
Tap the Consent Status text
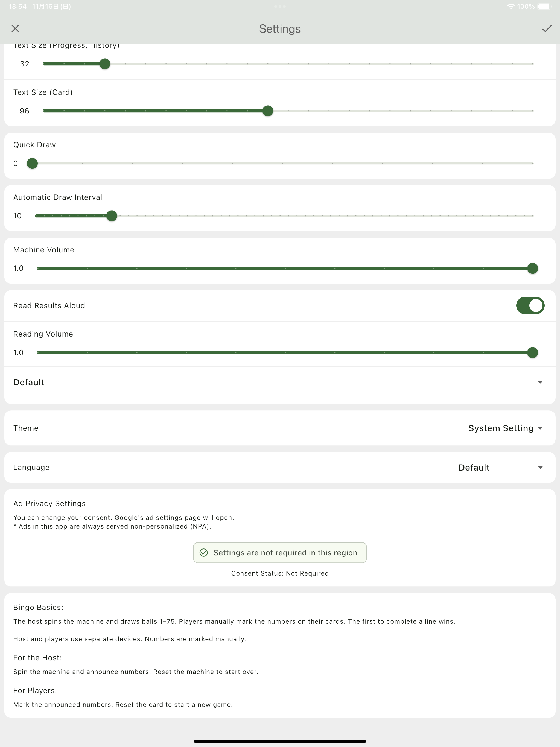coord(280,573)
